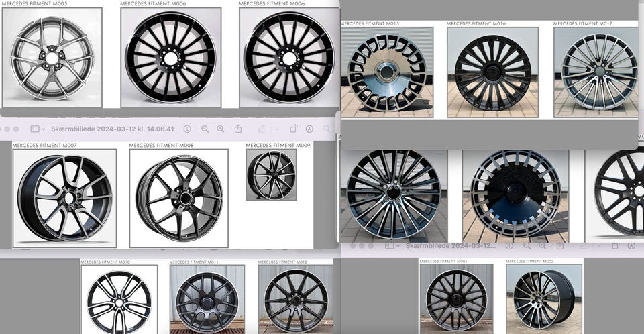Show info inspector in lower-right Skærmbillede window
This screenshot has width=644, height=334.
(509, 246)
